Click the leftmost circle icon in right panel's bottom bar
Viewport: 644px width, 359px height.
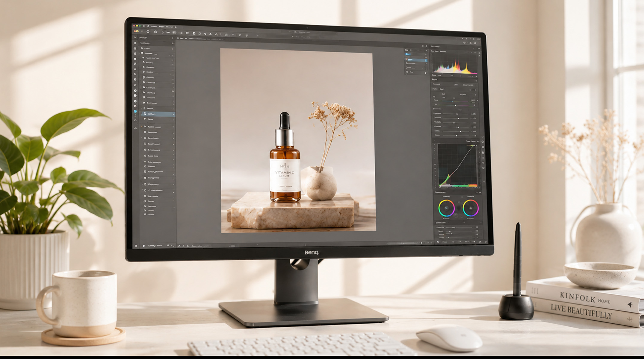[438, 242]
